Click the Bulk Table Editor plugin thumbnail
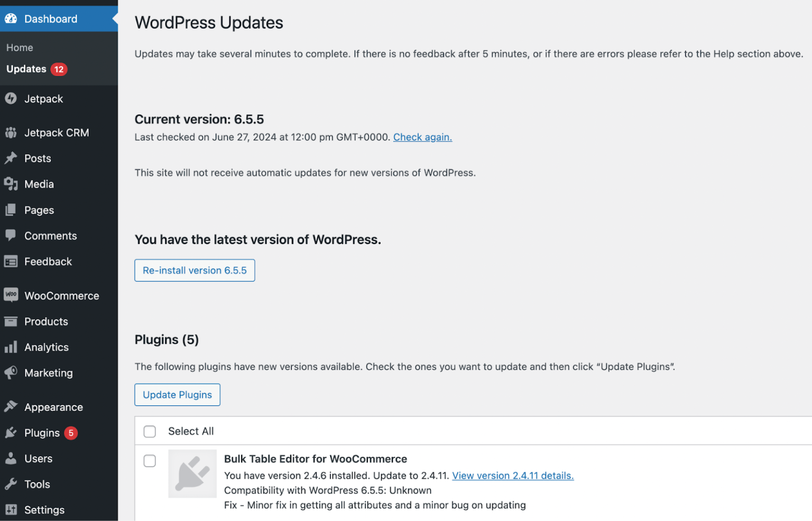The height and width of the screenshot is (521, 812). tap(192, 473)
